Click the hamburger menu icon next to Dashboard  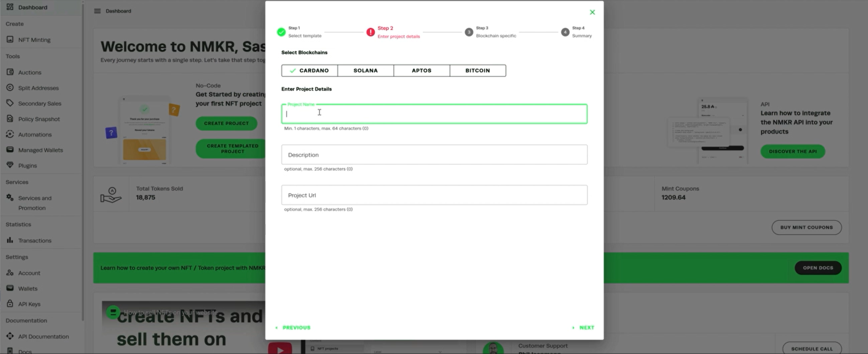point(97,11)
